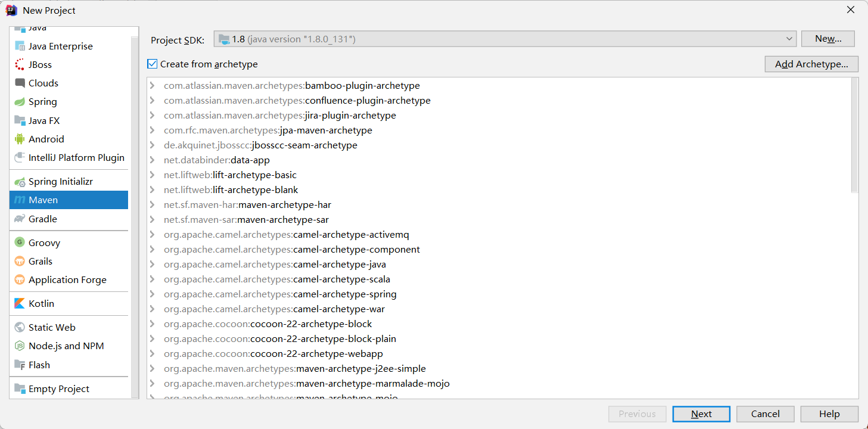868x429 pixels.
Task: Select lift-archetype-blank row
Action: pos(499,190)
